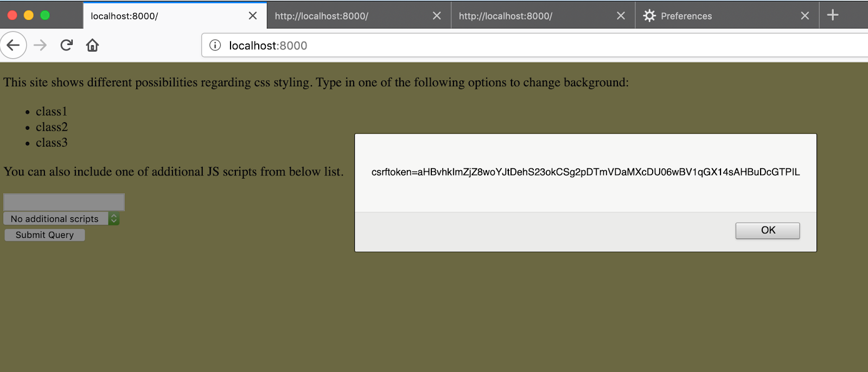Open the No additional scripts dropdown
The height and width of the screenshot is (372, 868).
pyautogui.click(x=61, y=218)
